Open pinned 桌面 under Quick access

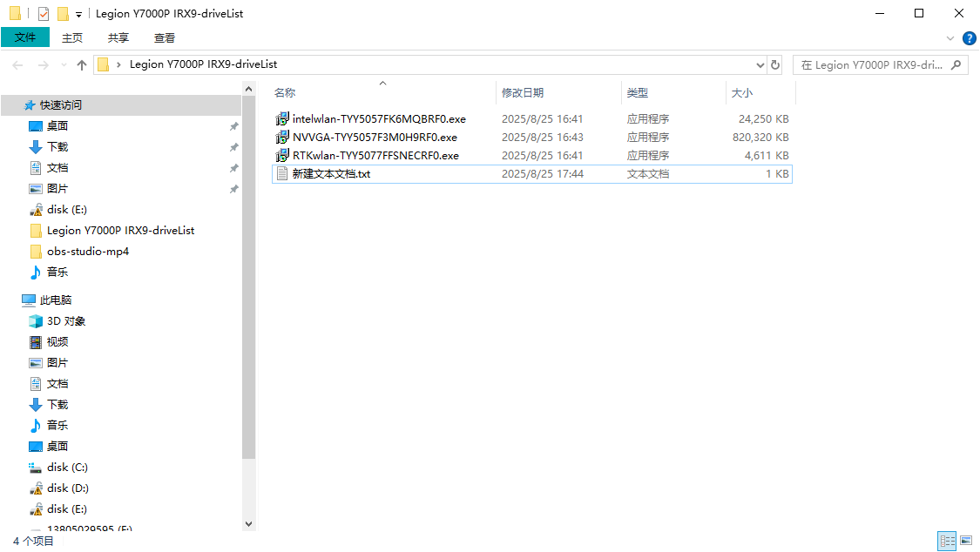57,126
